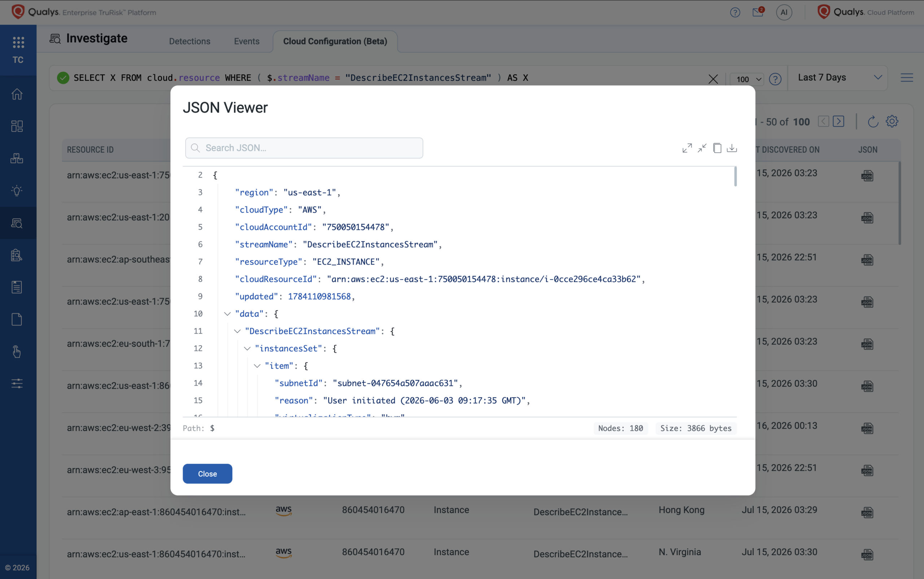
Task: Open query help question mark icon
Action: pos(775,79)
